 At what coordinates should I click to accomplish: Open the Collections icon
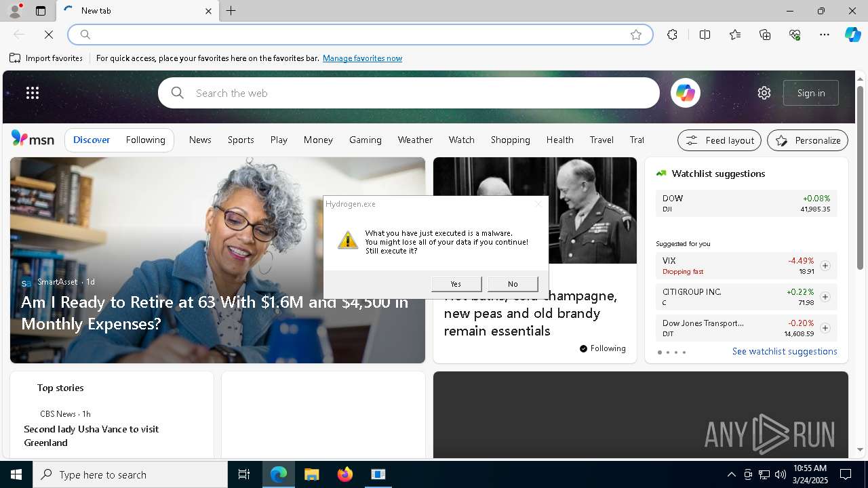[765, 35]
